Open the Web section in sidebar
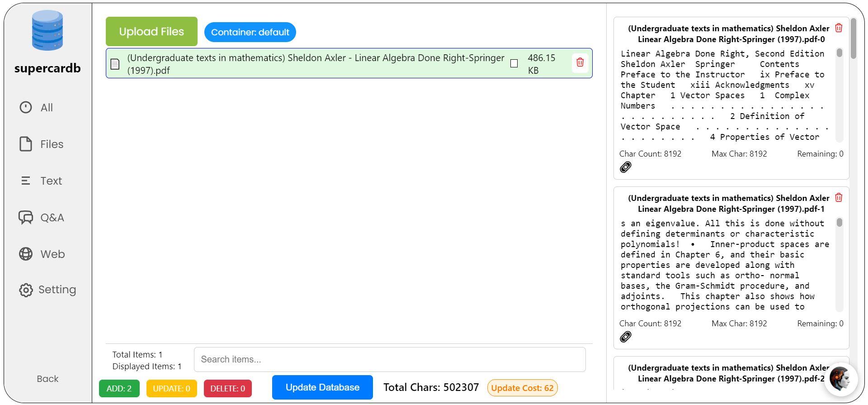 point(42,254)
